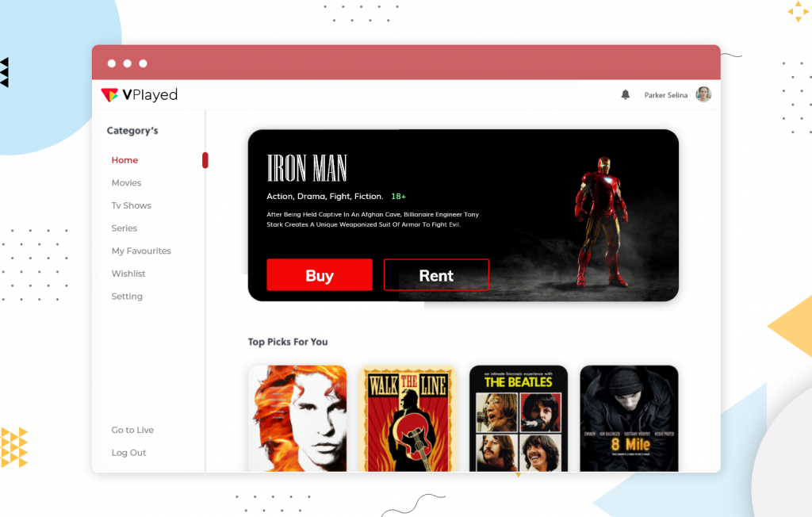The image size is (812, 517).
Task: Buy the Iron Man movie
Action: click(320, 274)
